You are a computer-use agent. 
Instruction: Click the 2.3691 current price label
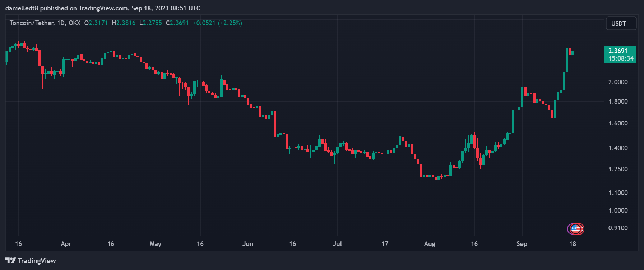click(618, 51)
